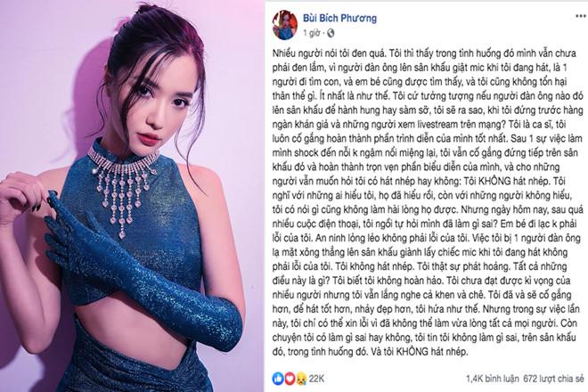This screenshot has height=392, width=588.
Task: Click the globe public-privacy icon
Action: point(331,33)
